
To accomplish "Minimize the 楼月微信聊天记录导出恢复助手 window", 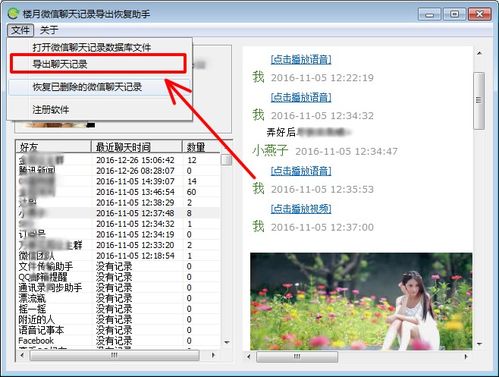I will point(429,14).
